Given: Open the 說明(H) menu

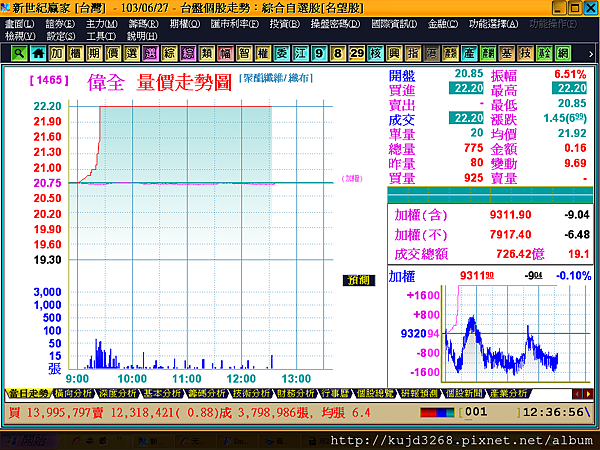Looking at the screenshot, I should coord(142,36).
